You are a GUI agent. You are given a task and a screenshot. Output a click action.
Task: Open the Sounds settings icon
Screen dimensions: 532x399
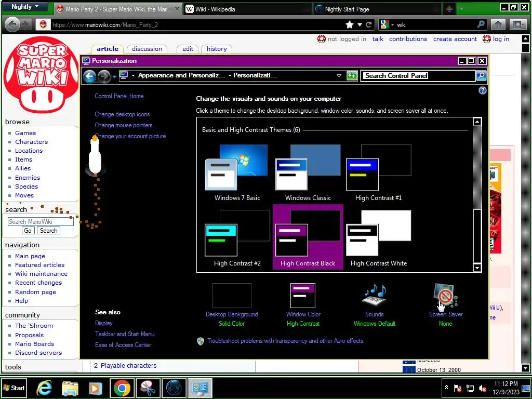click(375, 295)
